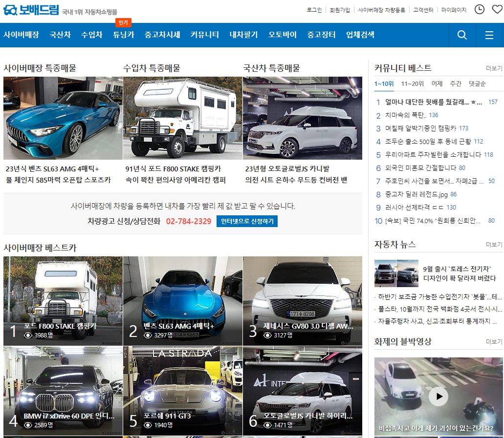
Task: Open favorites heart icon
Action: tap(497, 9)
